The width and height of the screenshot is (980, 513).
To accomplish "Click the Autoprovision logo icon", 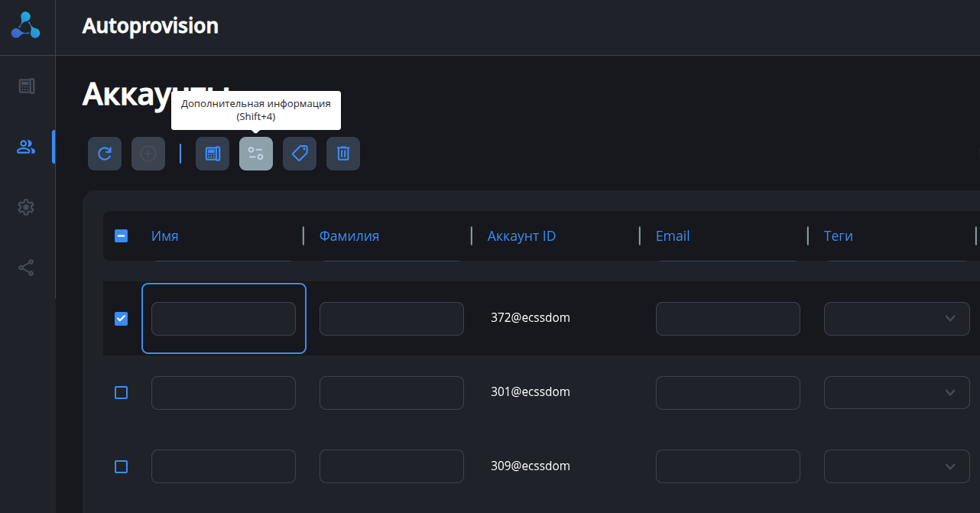I will [x=26, y=26].
